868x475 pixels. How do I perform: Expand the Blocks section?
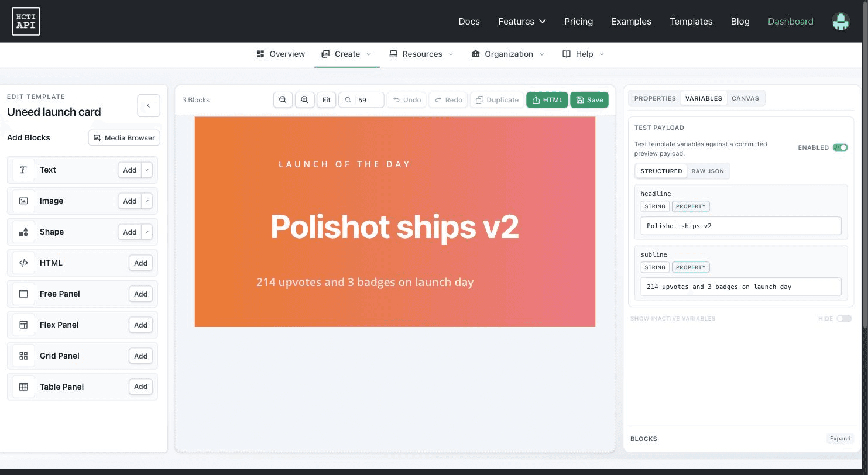point(840,439)
